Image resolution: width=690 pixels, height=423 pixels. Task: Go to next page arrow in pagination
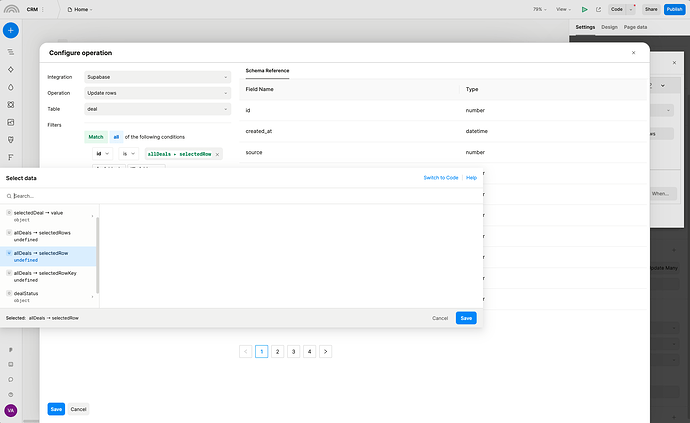coord(326,352)
